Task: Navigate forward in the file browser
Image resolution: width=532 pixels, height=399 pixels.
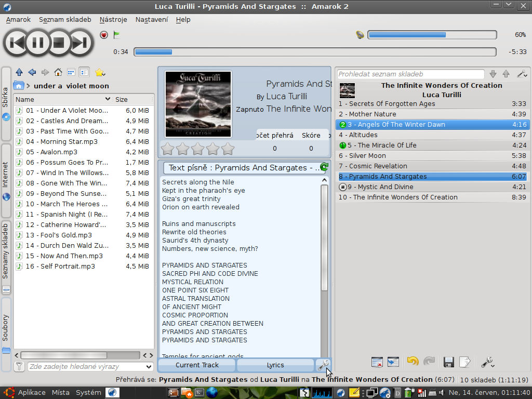Action: coord(45,72)
